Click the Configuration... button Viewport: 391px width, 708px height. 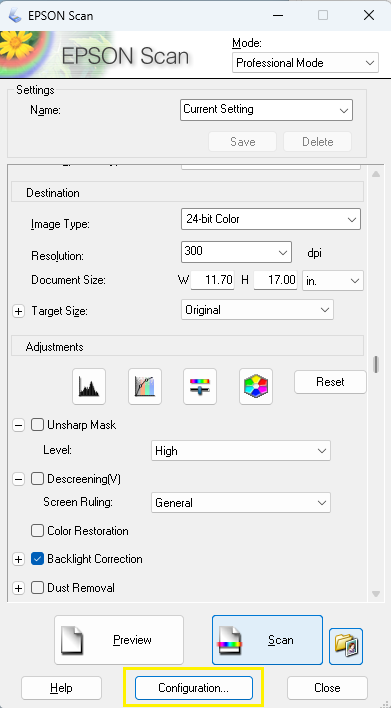pyautogui.click(x=194, y=688)
